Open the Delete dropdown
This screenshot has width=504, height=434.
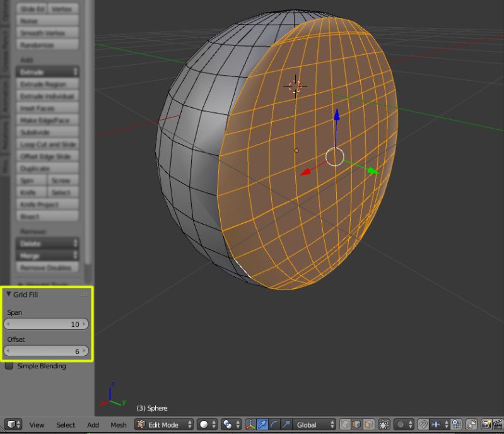click(47, 243)
